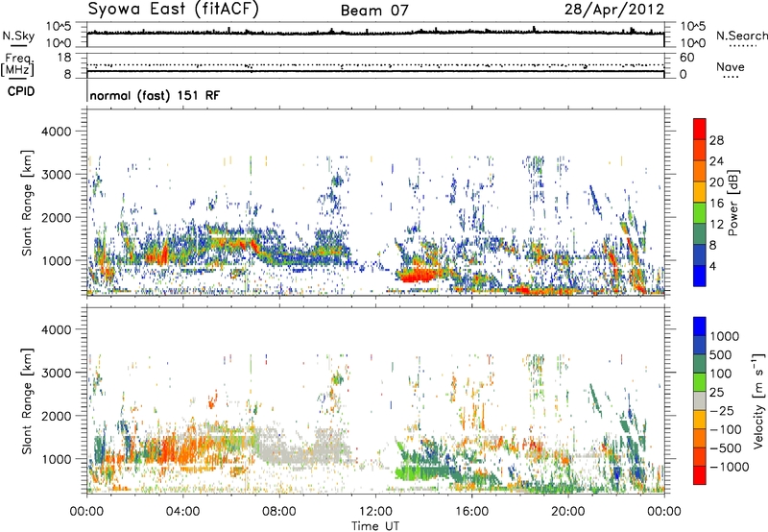Click "3000" on the velocity panel axis

point(56,373)
